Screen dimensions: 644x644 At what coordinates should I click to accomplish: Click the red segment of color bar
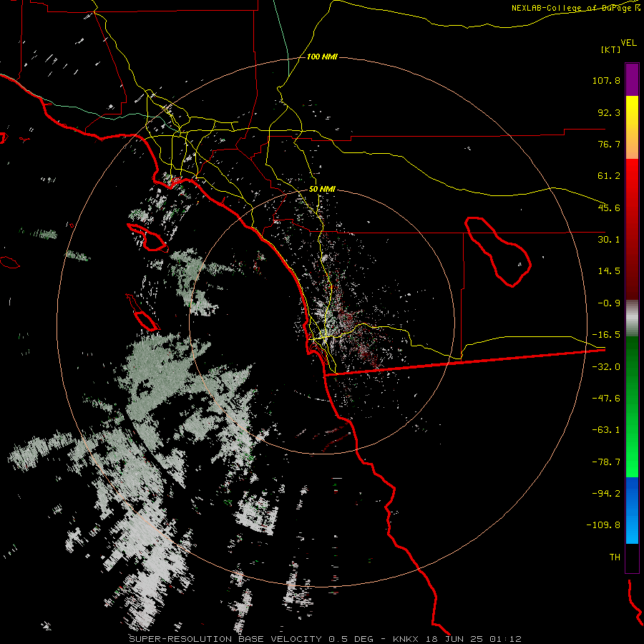632,229
